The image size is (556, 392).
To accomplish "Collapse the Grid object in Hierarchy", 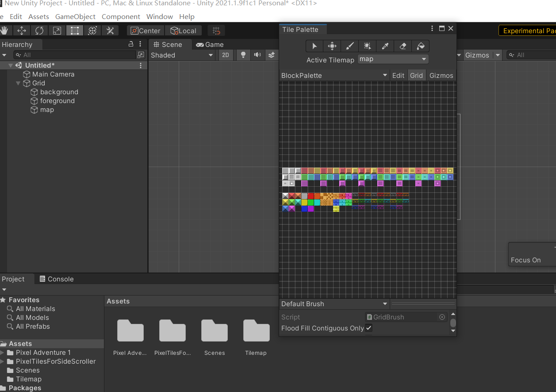I will tap(18, 83).
